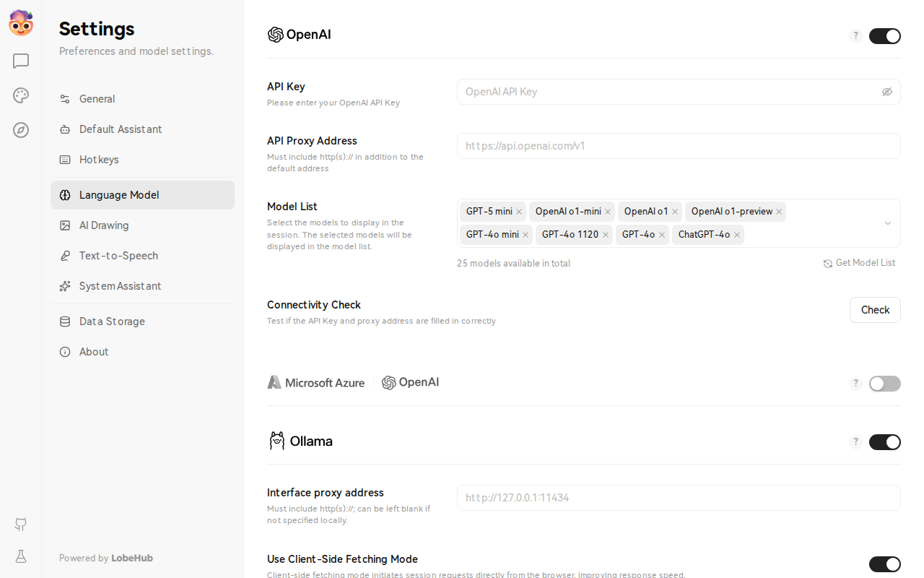Remove GPT-5 mini from model list
The height and width of the screenshot is (578, 924).
(x=519, y=212)
